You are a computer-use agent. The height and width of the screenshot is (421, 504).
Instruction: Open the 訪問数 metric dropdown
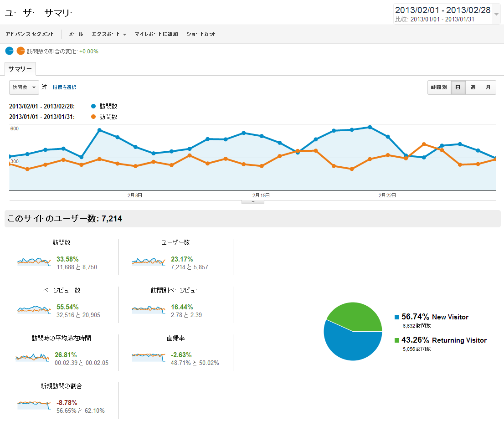click(x=24, y=87)
